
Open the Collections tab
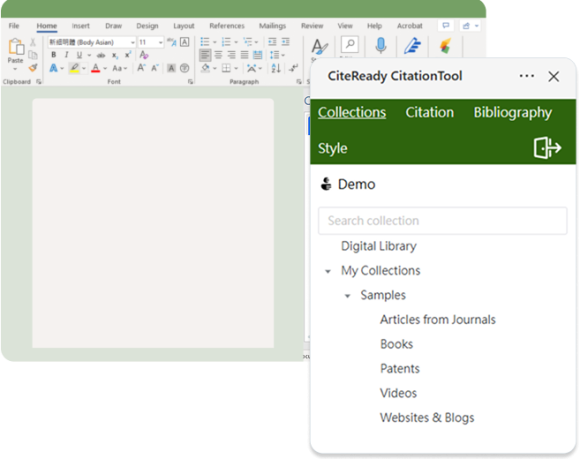coord(352,112)
